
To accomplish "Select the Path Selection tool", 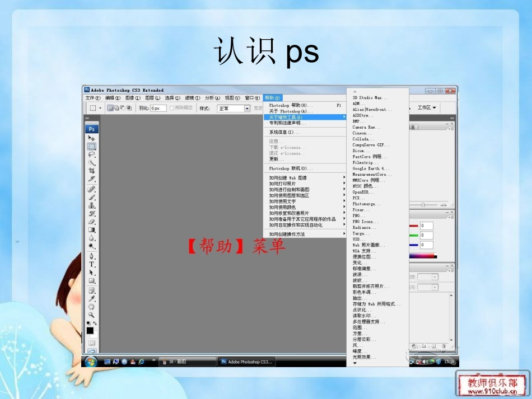I will (92, 273).
